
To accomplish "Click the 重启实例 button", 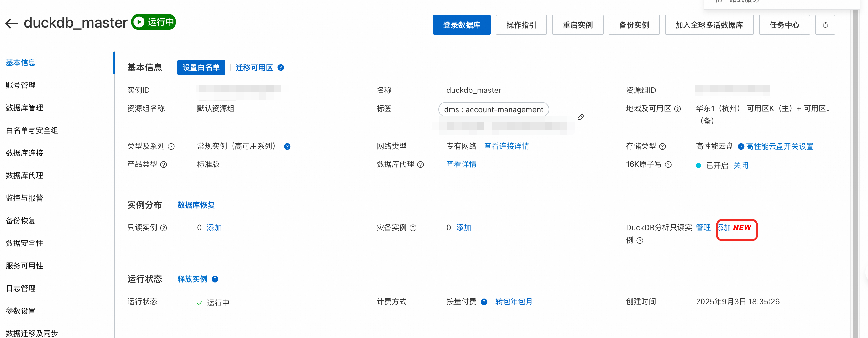I will pyautogui.click(x=577, y=25).
